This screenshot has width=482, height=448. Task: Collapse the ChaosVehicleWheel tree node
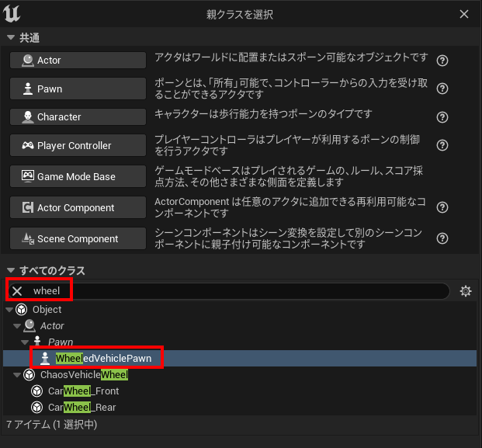pyautogui.click(x=17, y=375)
